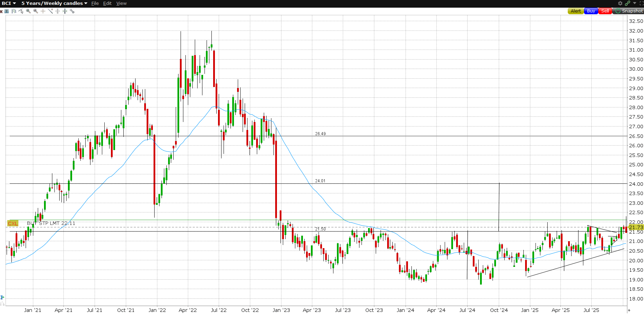
Task: Open the 5 Years/Weekly candles dropdown
Action: tap(54, 3)
